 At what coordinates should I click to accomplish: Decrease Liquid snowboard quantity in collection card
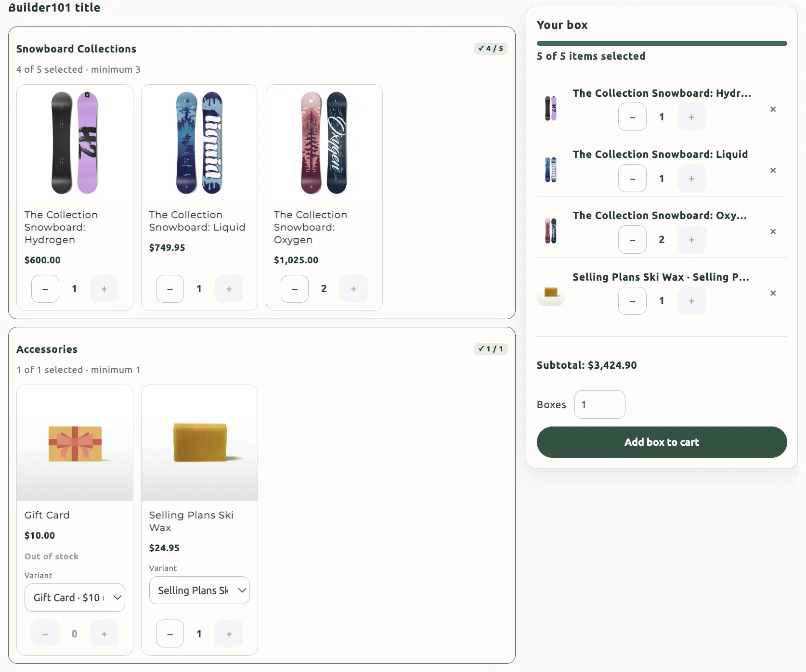click(170, 289)
